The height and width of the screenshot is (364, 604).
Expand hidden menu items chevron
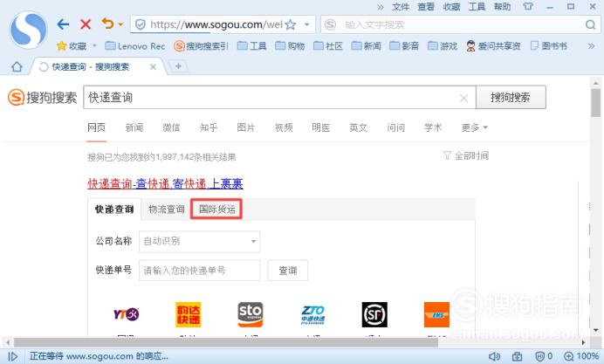pos(381,7)
